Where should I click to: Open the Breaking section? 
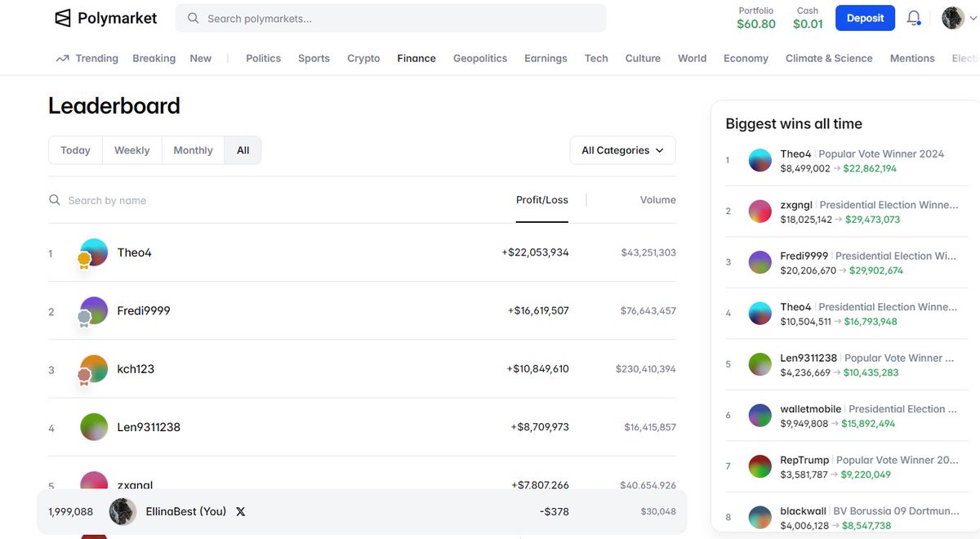point(154,58)
